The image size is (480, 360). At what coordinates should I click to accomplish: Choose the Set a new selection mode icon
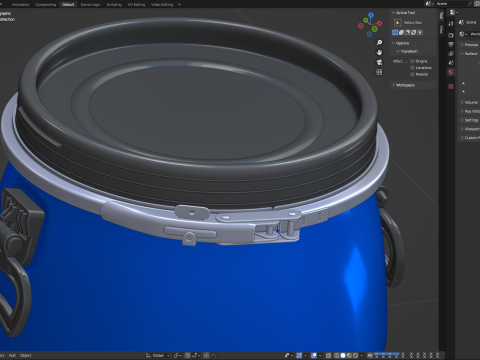[395, 32]
